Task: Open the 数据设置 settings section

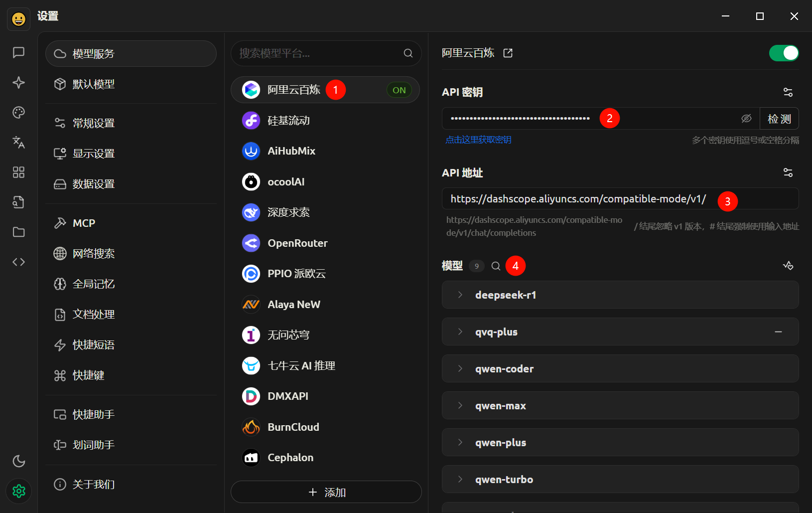Action: [131, 184]
